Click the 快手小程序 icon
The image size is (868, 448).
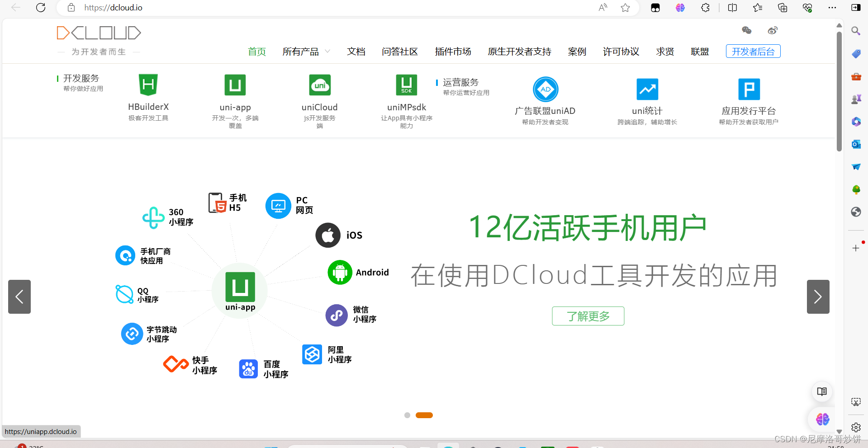tap(176, 364)
